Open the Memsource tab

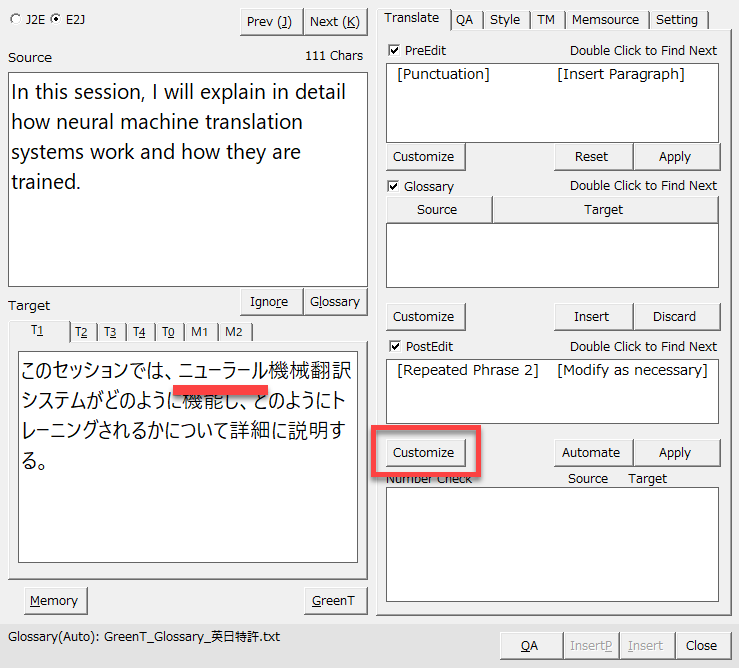(606, 19)
